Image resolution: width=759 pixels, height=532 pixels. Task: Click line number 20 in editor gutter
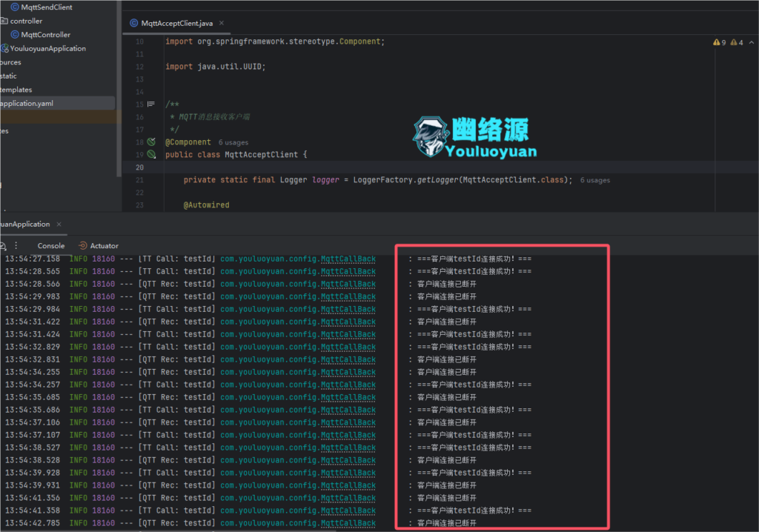(139, 167)
